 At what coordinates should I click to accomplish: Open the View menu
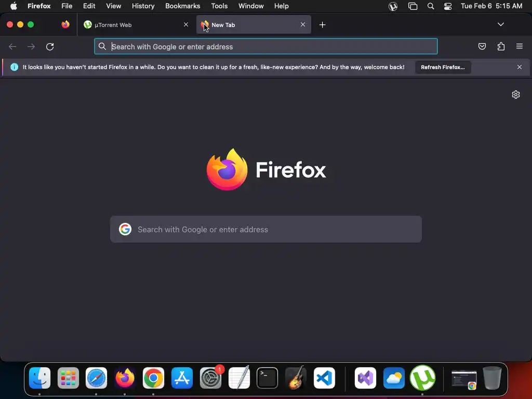113,6
